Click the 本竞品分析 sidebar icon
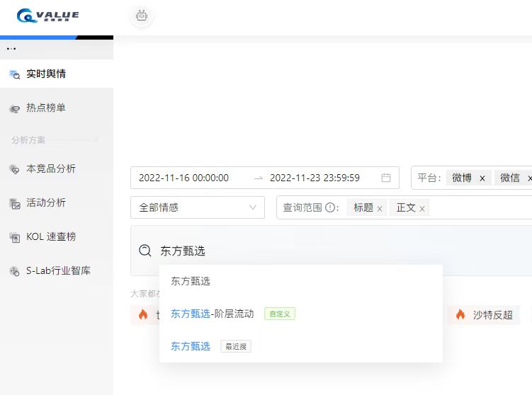The height and width of the screenshot is (395, 532). point(15,169)
